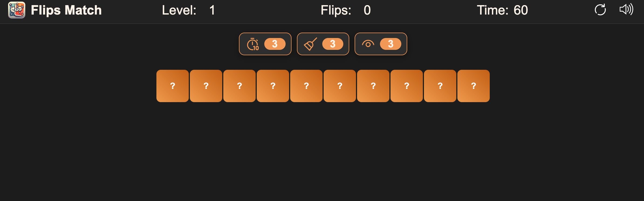Flip the fifth card from the left
Image resolution: width=644 pixels, height=201 pixels.
(306, 86)
